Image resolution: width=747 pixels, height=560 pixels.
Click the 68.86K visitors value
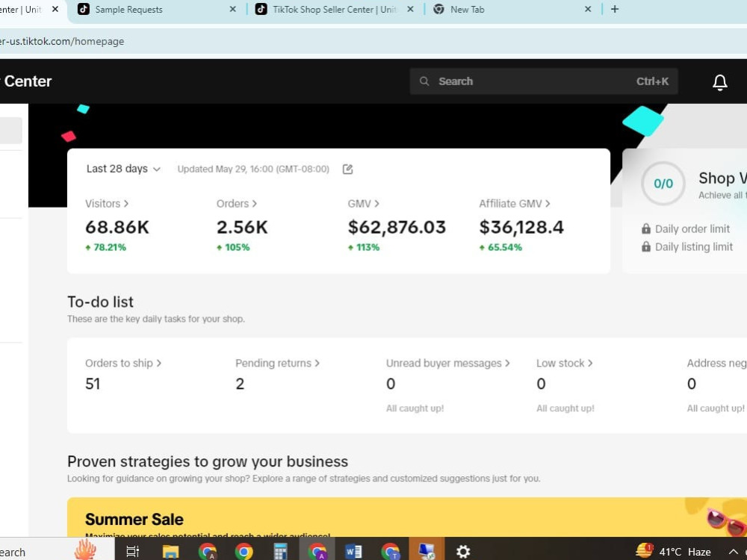117,227
